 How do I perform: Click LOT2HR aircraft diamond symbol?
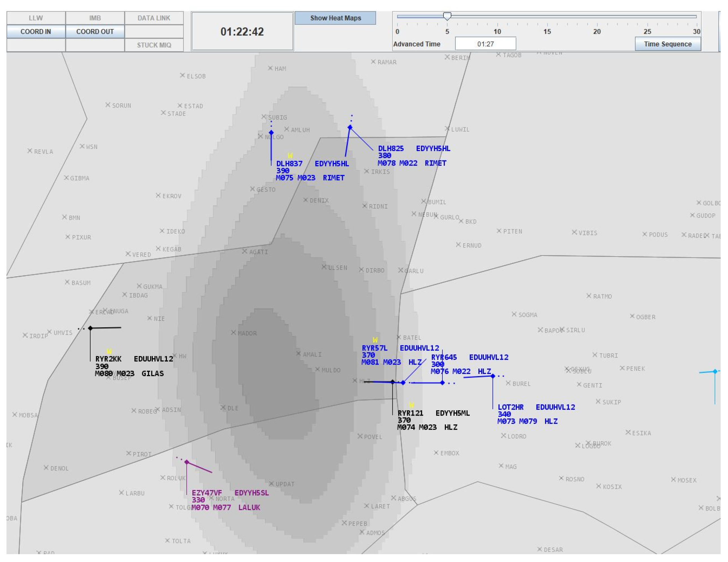pos(493,376)
